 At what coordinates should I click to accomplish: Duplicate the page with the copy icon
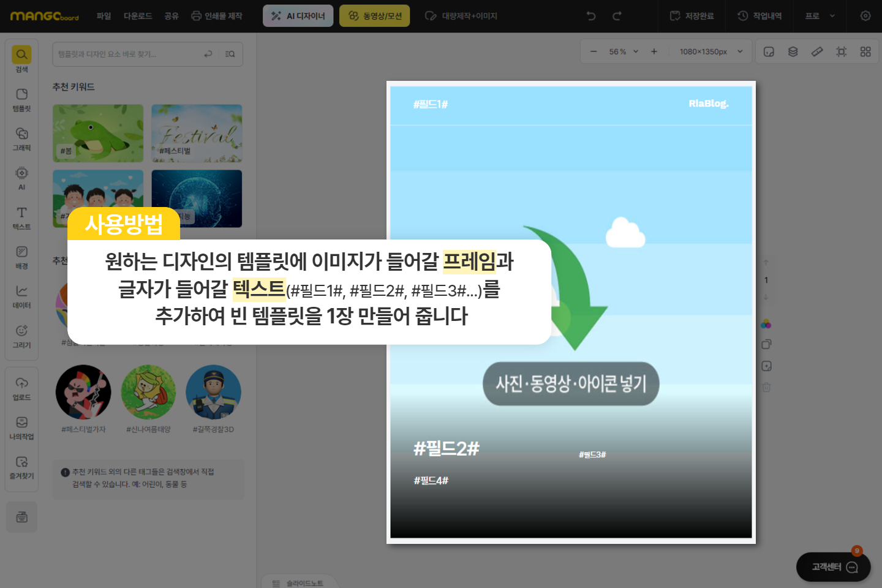tap(766, 344)
